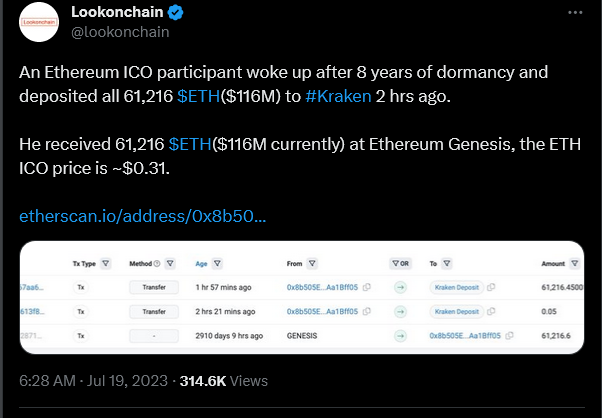
Task: Toggle the OR filter button
Action: [400, 264]
